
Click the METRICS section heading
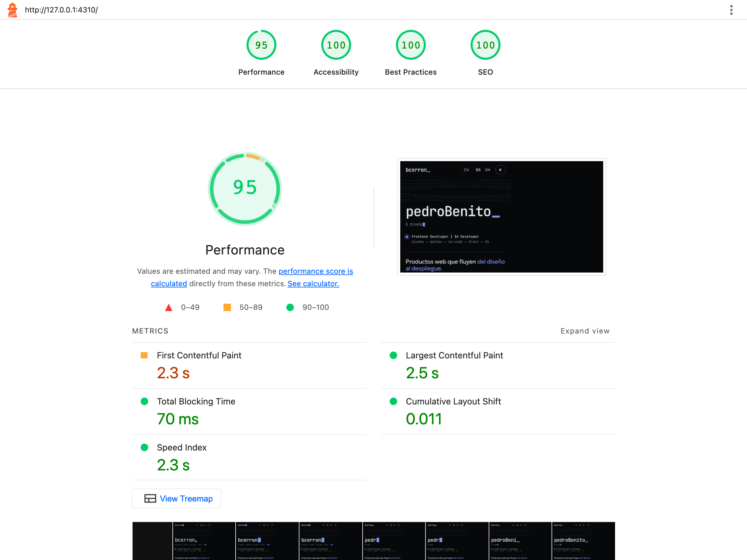(150, 331)
